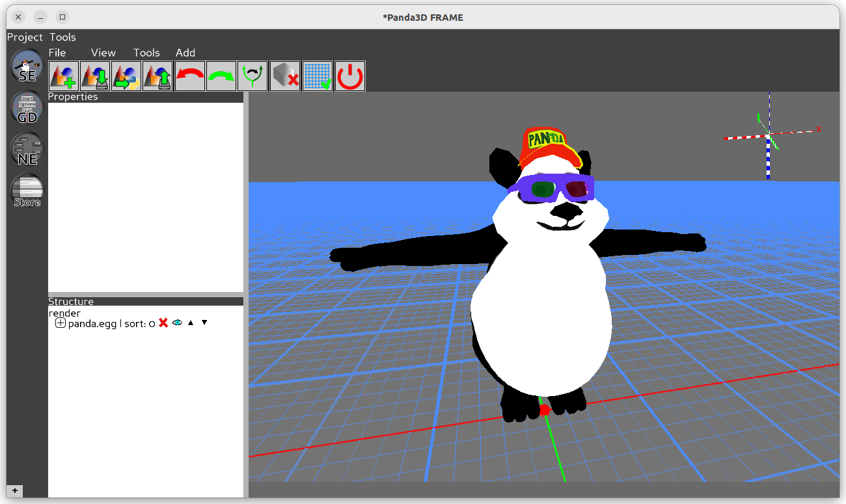Expand the panda.egg node in Structure

pyautogui.click(x=59, y=323)
